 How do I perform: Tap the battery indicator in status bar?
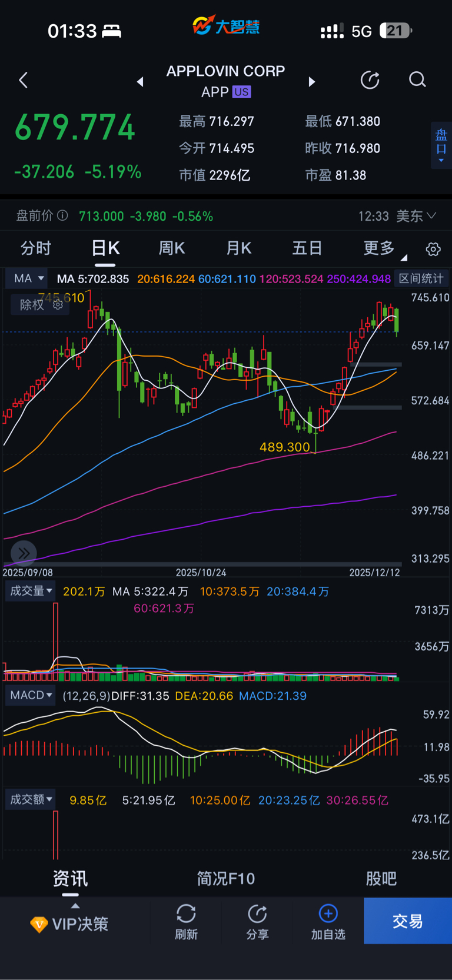395,31
